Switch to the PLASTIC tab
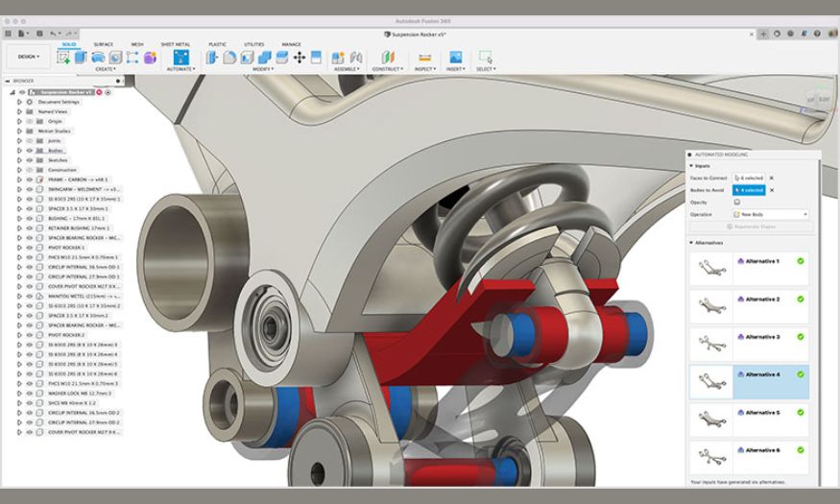The width and height of the screenshot is (840, 504). [217, 44]
